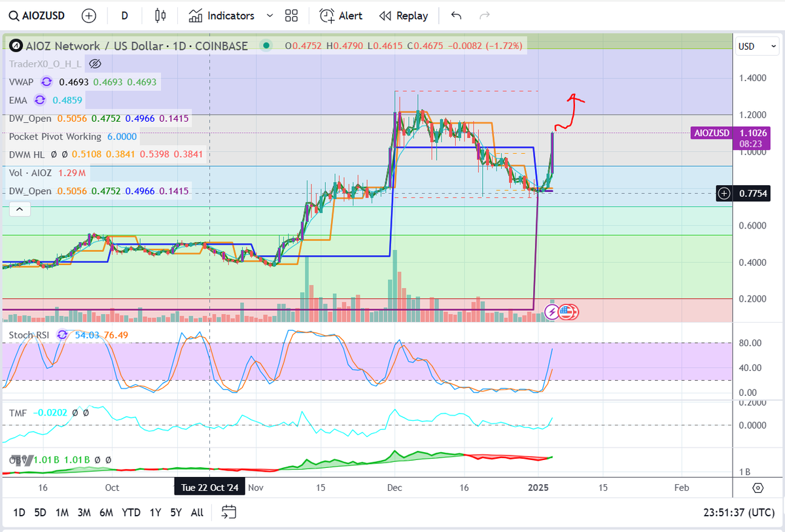Add a symbol to compare with plus icon

[x=89, y=16]
